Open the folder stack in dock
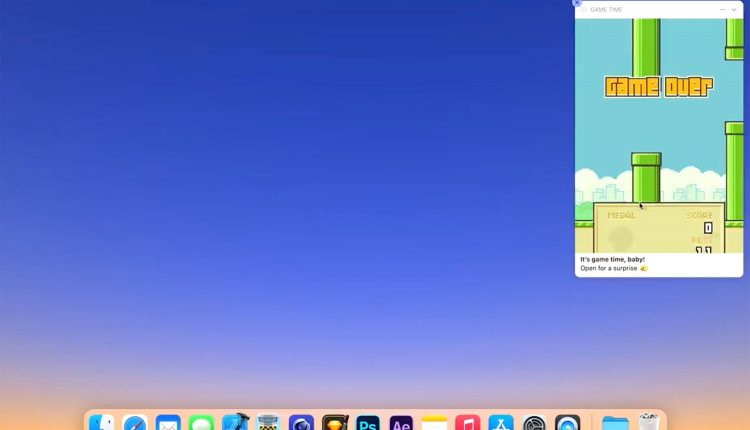Viewport: 750px width, 430px height. coord(615,423)
